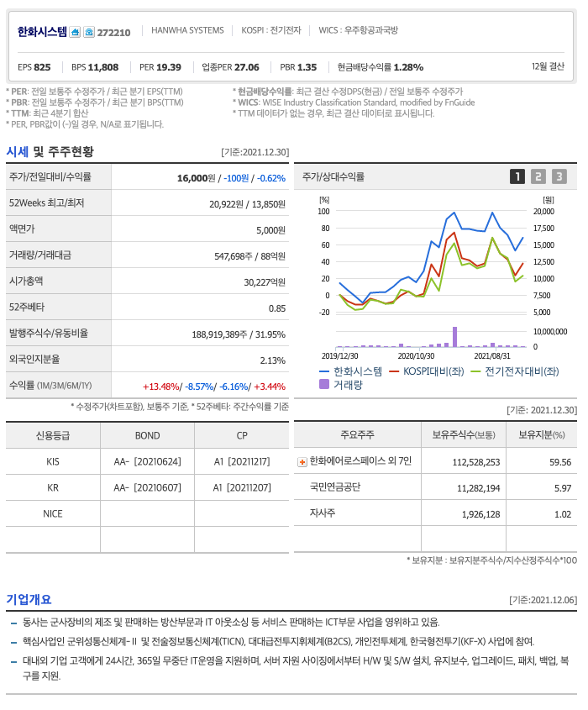Click the PBR 1.35 value

298,67
